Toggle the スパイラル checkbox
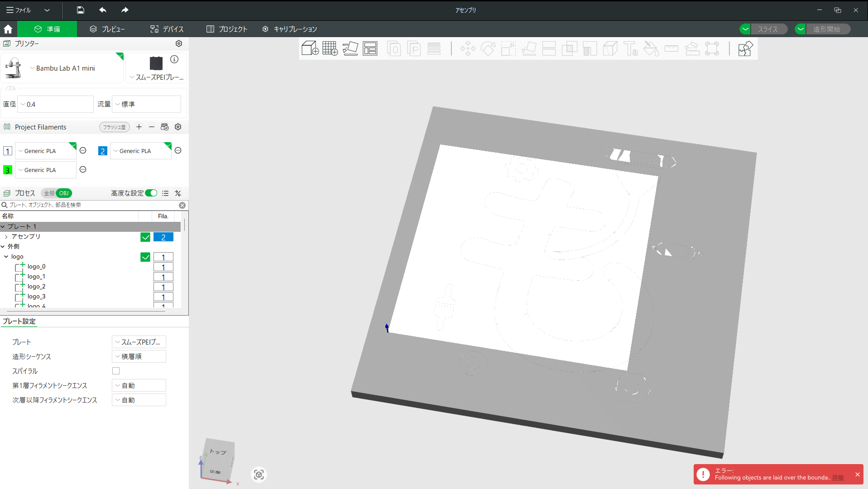 (x=116, y=371)
